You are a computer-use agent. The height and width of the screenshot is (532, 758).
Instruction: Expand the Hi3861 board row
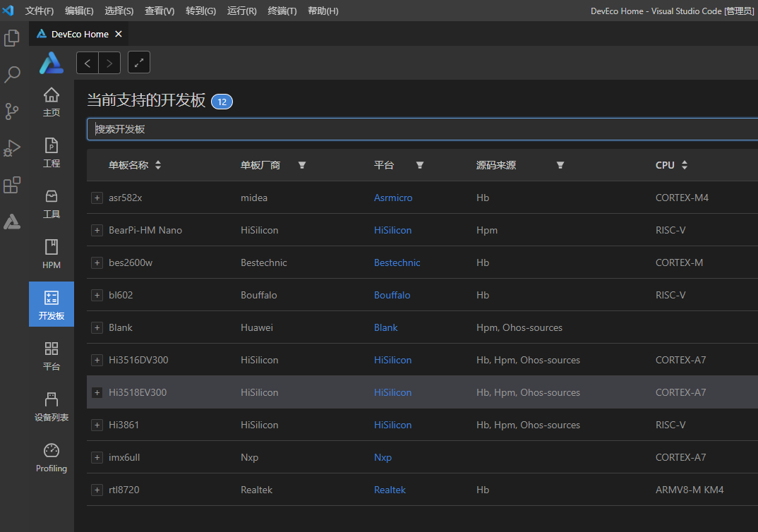(97, 425)
